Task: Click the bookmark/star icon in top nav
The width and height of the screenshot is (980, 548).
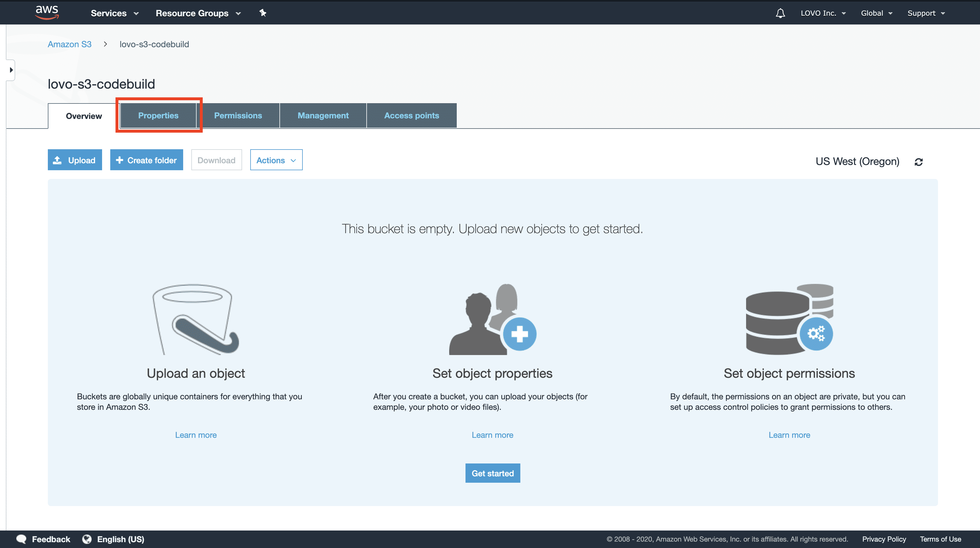Action: (262, 12)
